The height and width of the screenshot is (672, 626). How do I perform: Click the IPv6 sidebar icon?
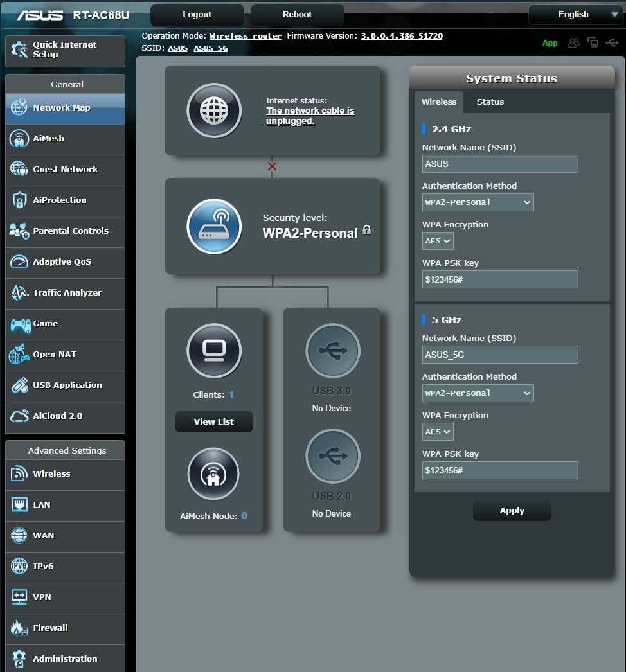click(x=19, y=566)
